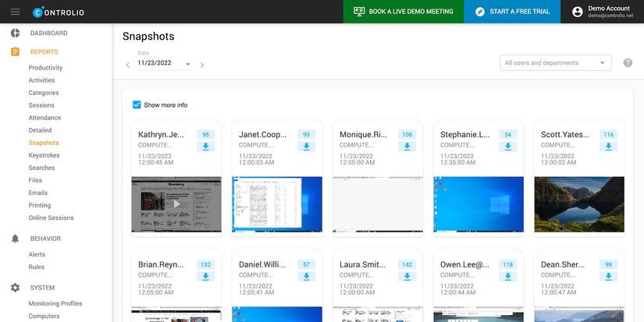Click Laura.Smit... snapshot count 142
Viewport: 644px width, 322px height.
(x=407, y=264)
